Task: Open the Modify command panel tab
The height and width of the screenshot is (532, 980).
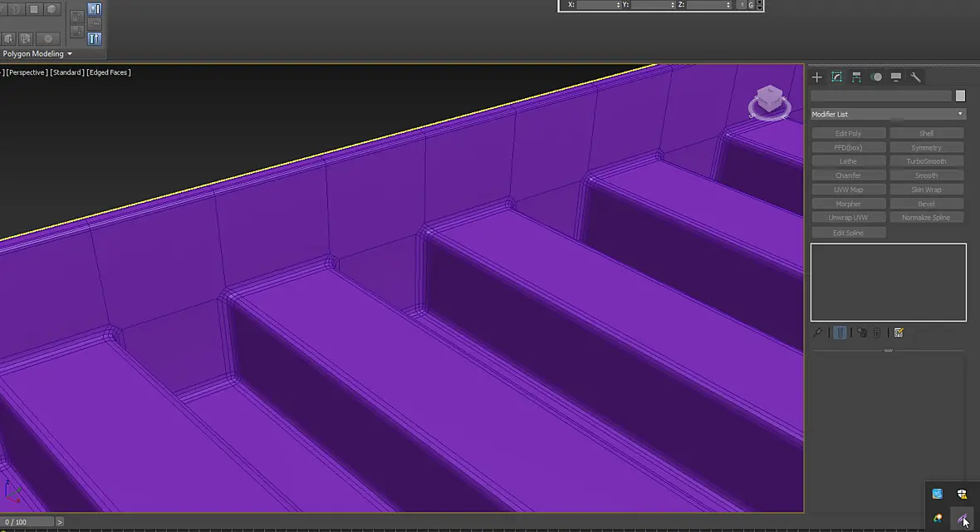Action: (837, 77)
